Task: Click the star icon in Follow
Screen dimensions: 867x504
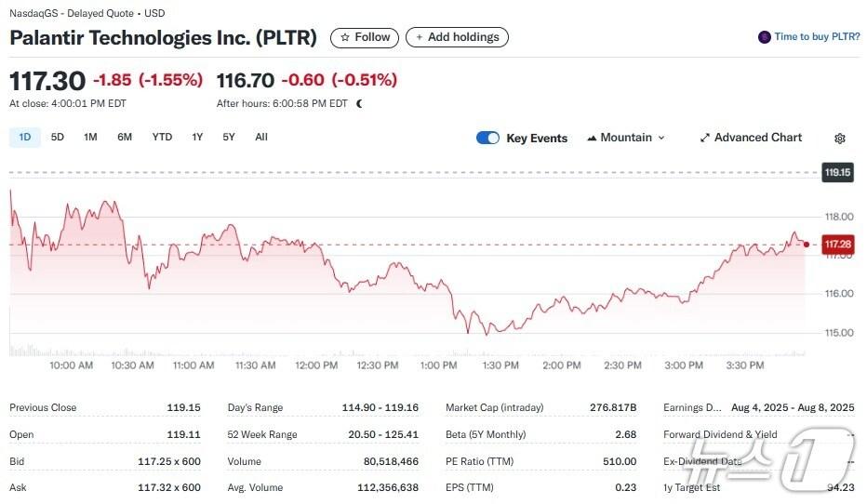Action: [x=345, y=37]
